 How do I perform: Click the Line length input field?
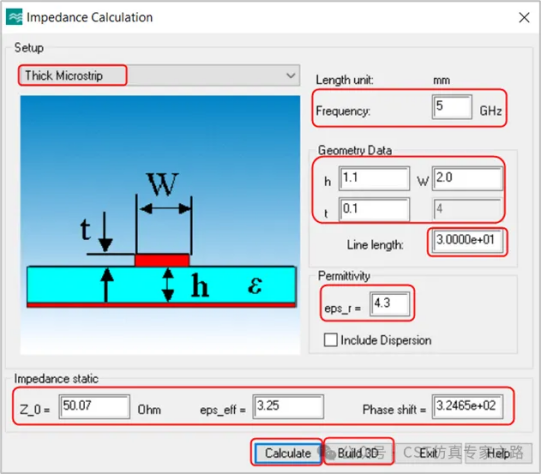[468, 240]
